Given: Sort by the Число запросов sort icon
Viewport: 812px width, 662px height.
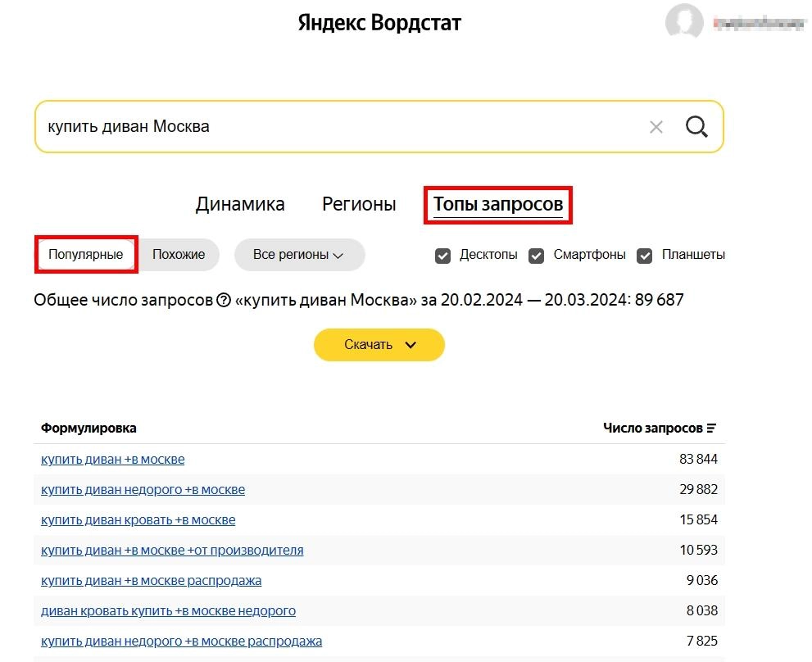Looking at the screenshot, I should 711,428.
